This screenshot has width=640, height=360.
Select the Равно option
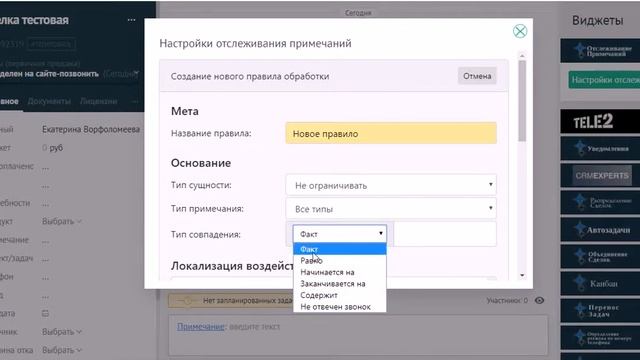tap(340, 260)
